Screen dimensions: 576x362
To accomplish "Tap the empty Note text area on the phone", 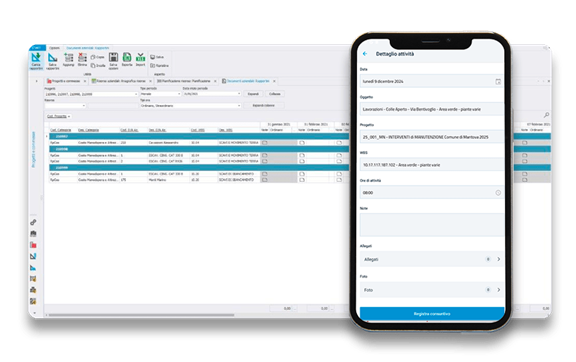I will click(432, 224).
